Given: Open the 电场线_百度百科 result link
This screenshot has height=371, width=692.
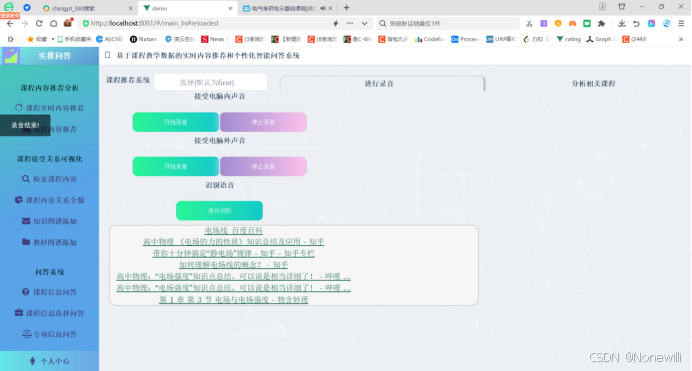Looking at the screenshot, I should (x=233, y=230).
